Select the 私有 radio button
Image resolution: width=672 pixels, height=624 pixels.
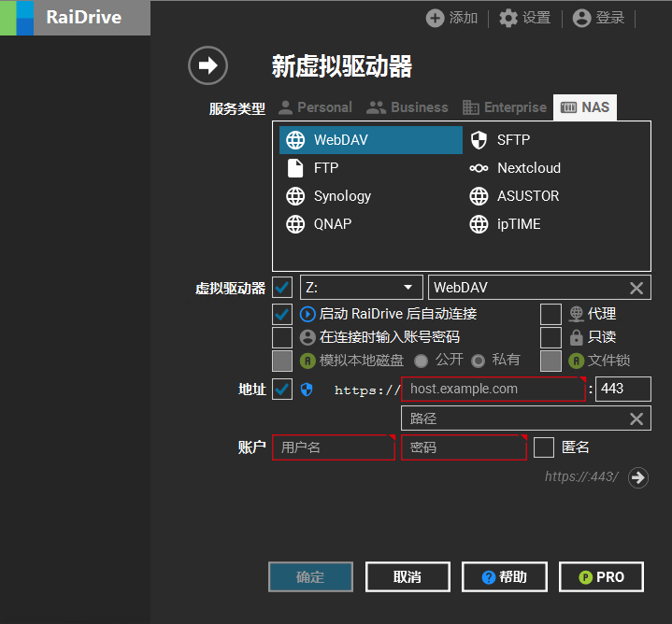[478, 361]
